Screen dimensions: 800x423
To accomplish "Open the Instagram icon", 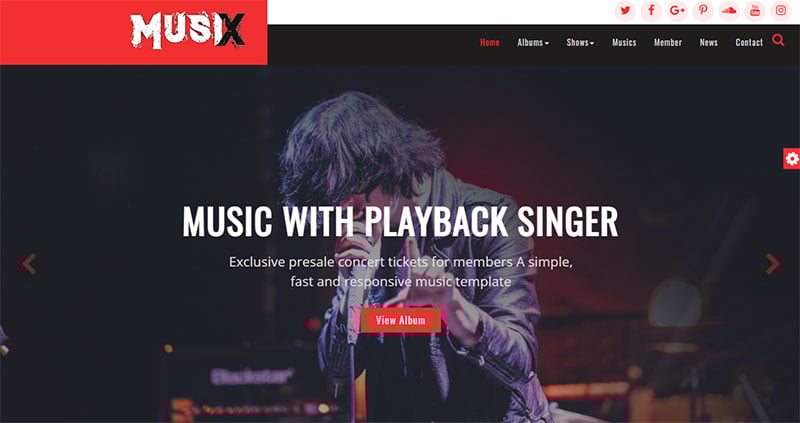I will (x=781, y=10).
